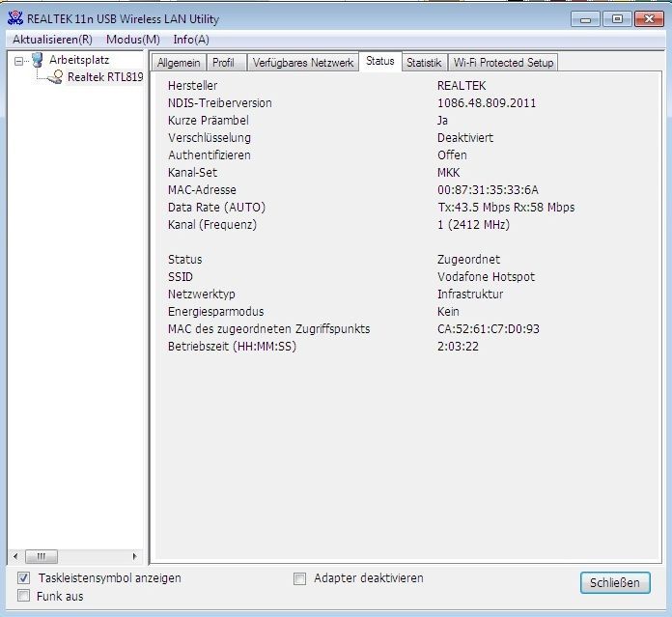This screenshot has width=672, height=617.
Task: Uncheck Taskleistensymbol anzeigen checkbox
Action: click(23, 578)
